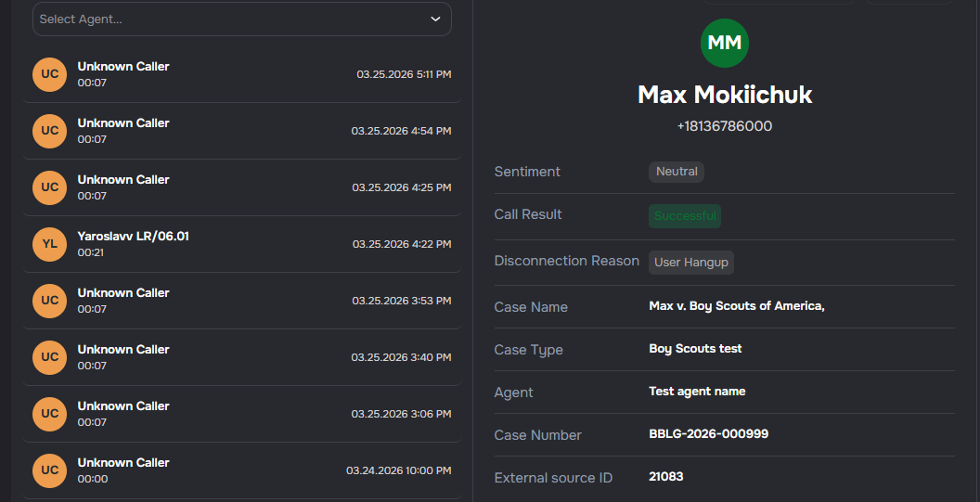Click the phone number +18136786000
The height and width of the screenshot is (502, 980).
(x=725, y=126)
